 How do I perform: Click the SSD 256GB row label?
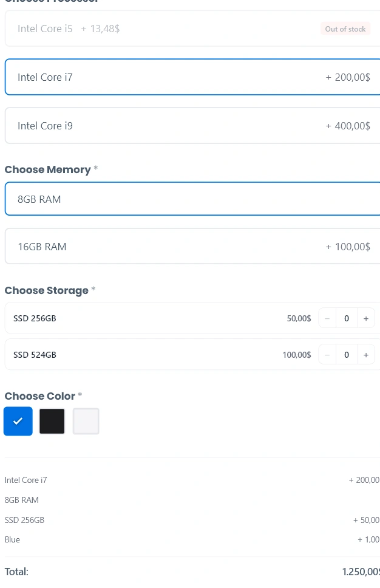(x=35, y=318)
